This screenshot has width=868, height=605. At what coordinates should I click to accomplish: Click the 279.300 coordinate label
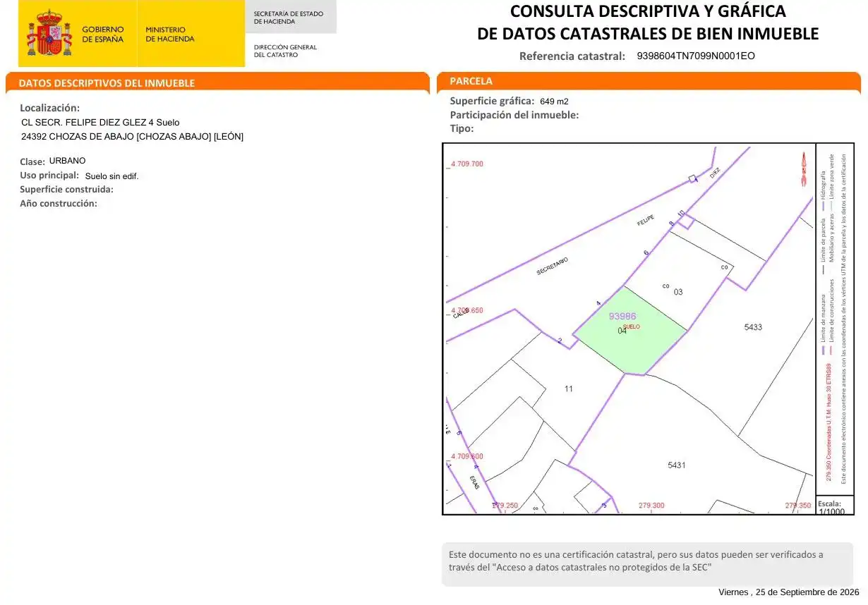(651, 506)
